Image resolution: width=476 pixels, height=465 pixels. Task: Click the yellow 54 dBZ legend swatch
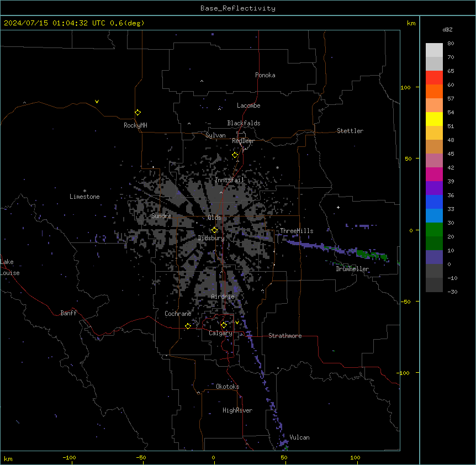434,119
